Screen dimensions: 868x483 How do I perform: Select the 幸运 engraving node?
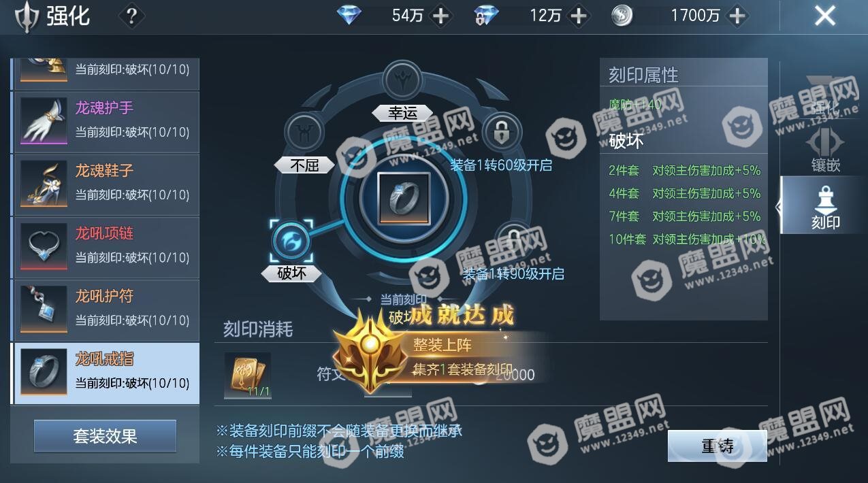(403, 80)
